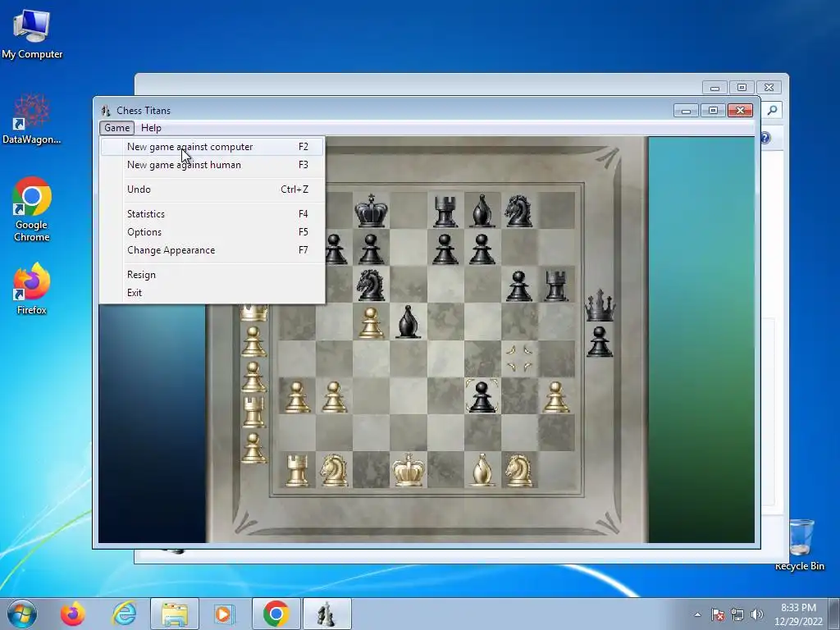Select Undo from the Game menu

[x=212, y=189]
